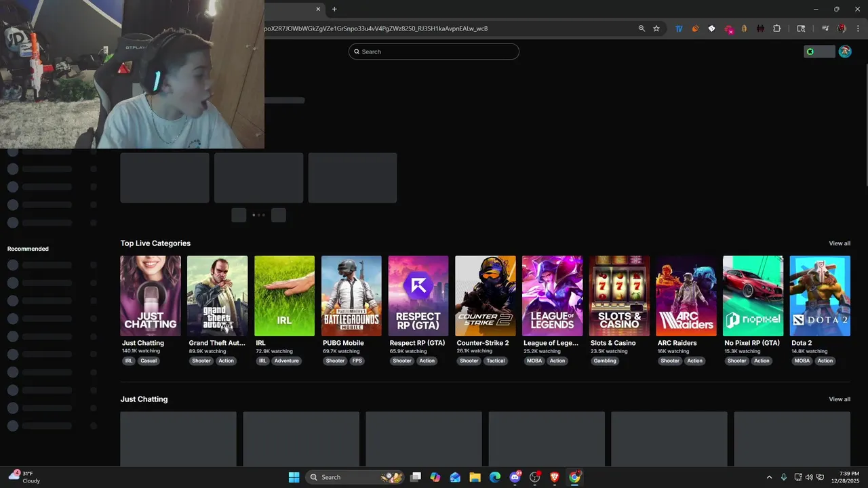Open the search tabs icon in toolbar
This screenshot has height=488, width=868.
[x=801, y=28]
